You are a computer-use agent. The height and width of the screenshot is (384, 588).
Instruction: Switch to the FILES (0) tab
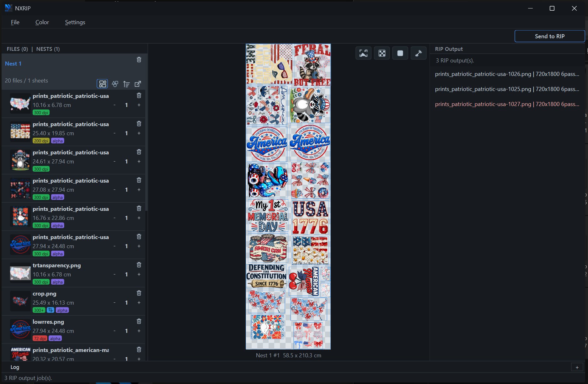[x=17, y=49]
